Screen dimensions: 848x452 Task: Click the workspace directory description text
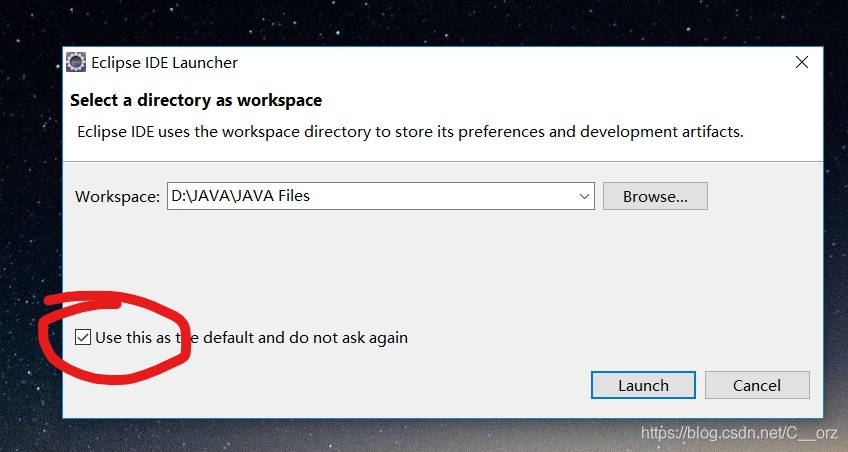(x=410, y=131)
